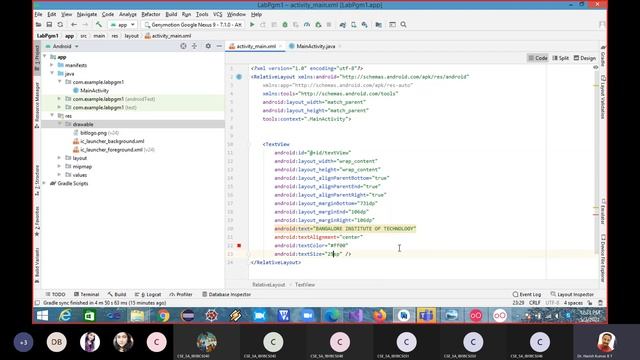Open the Event Log
This screenshot has height=360, width=640.
click(527, 294)
